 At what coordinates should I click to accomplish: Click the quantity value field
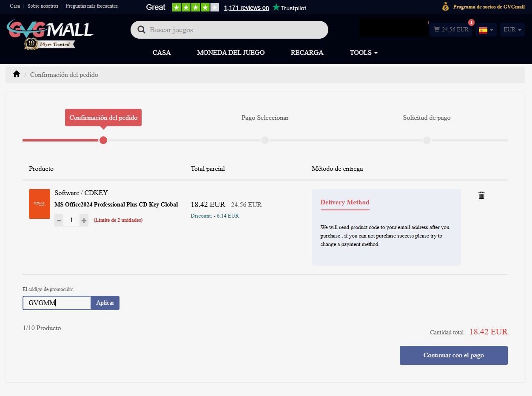pos(71,220)
